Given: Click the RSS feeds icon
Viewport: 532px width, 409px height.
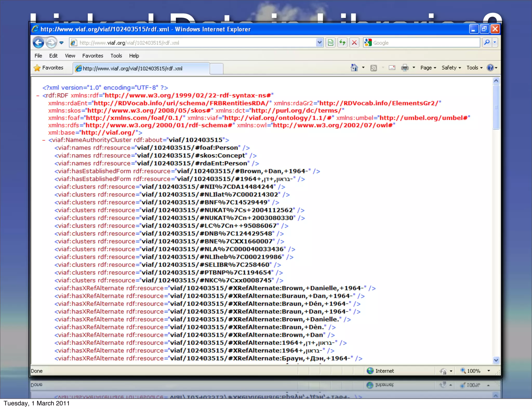Looking at the screenshot, I should 374,68.
